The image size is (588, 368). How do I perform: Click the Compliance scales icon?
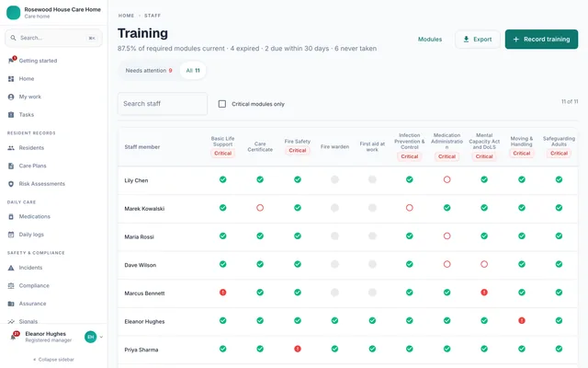click(x=11, y=286)
